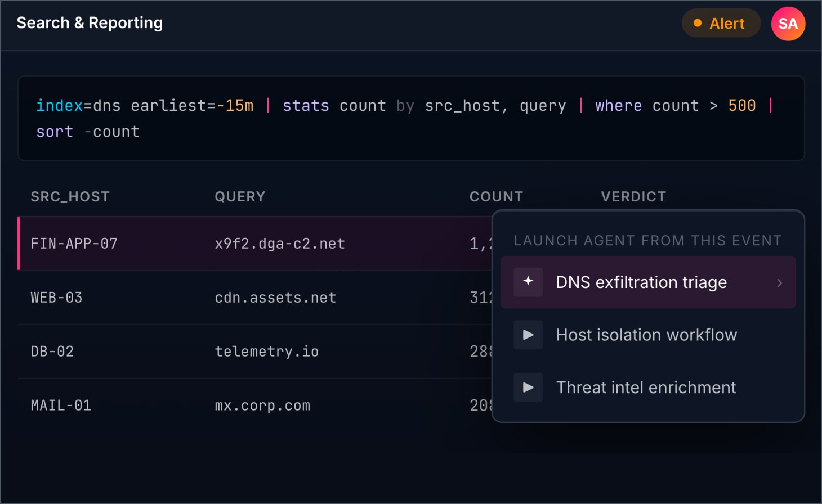Launch Threat intel enrichment agent
The width and height of the screenshot is (822, 504).
pos(648,387)
